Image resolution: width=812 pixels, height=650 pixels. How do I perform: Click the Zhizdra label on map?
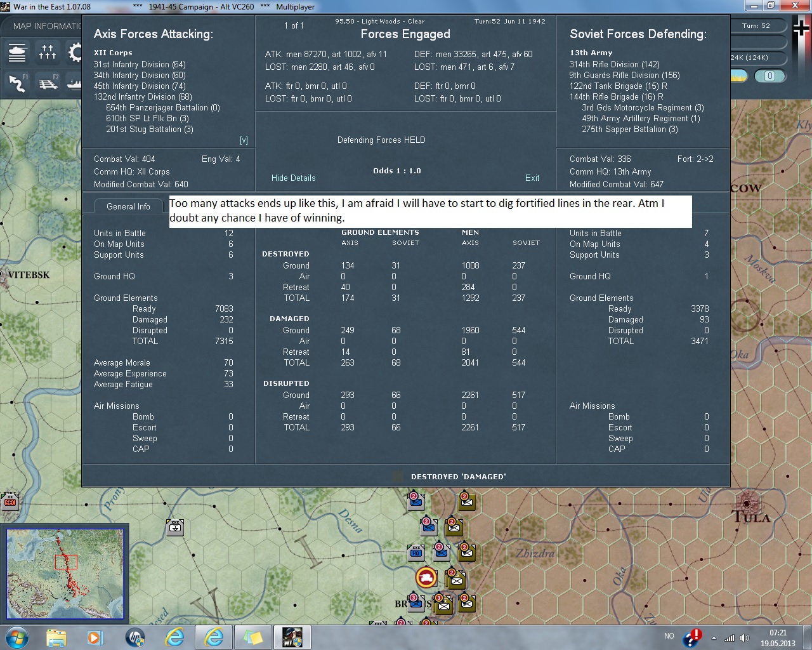(x=535, y=554)
